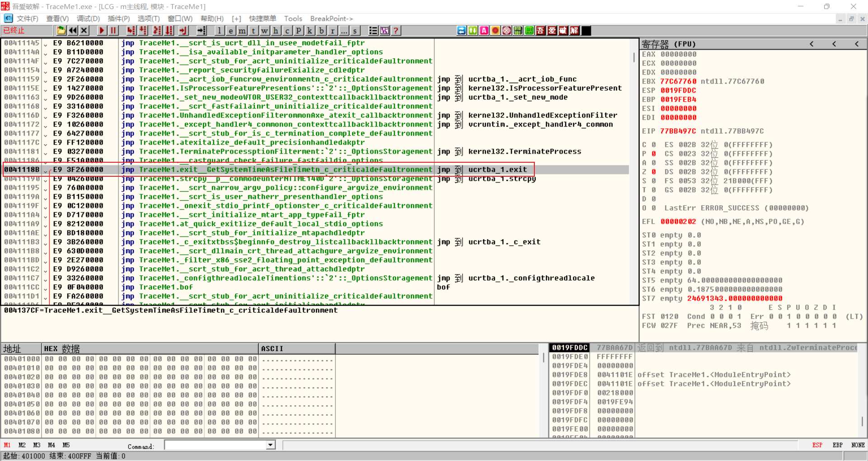Open Threads window with 't' button
This screenshot has width=868, height=461.
253,31
